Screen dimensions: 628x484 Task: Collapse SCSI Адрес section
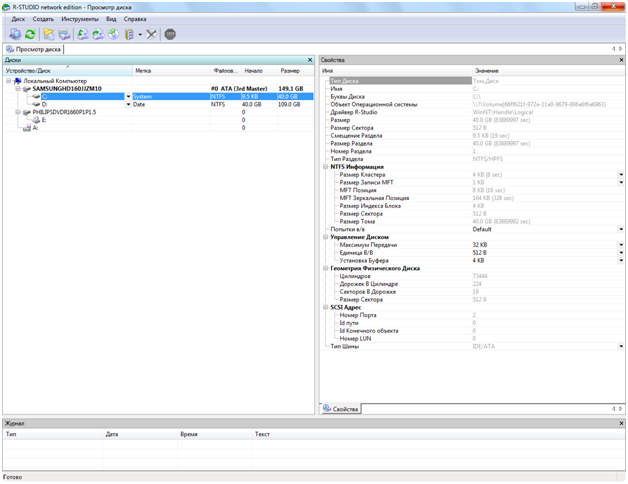[x=326, y=308]
